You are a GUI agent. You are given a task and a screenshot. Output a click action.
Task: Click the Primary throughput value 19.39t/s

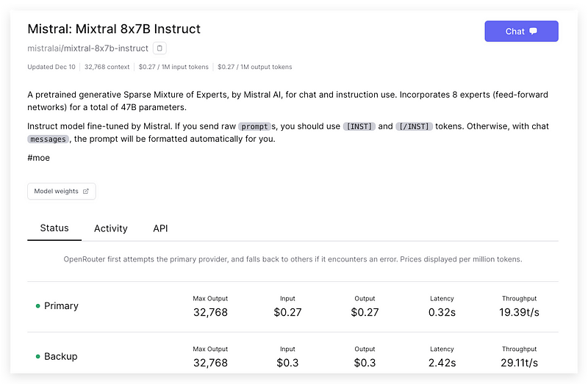(x=519, y=312)
